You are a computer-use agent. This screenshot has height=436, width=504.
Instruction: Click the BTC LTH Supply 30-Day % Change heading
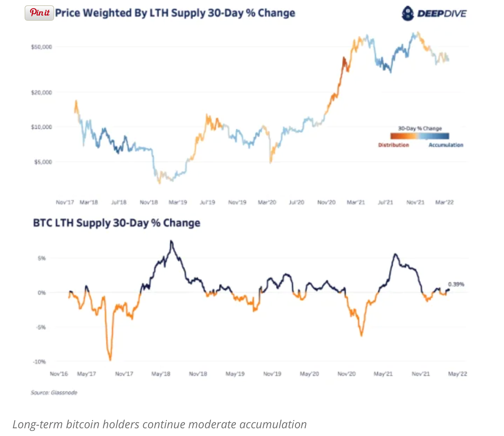click(x=117, y=223)
